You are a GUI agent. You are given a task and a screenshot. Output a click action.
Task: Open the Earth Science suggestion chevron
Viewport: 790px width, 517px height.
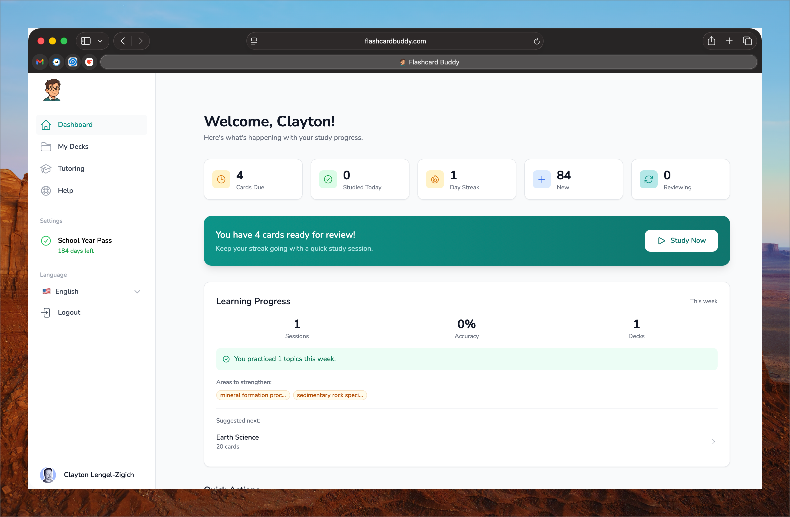click(713, 441)
